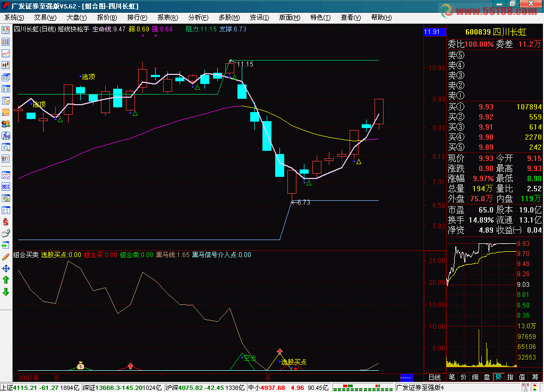Switch to the 笔 tab
Image resolution: width=544 pixels, height=392 pixels.
(452, 378)
